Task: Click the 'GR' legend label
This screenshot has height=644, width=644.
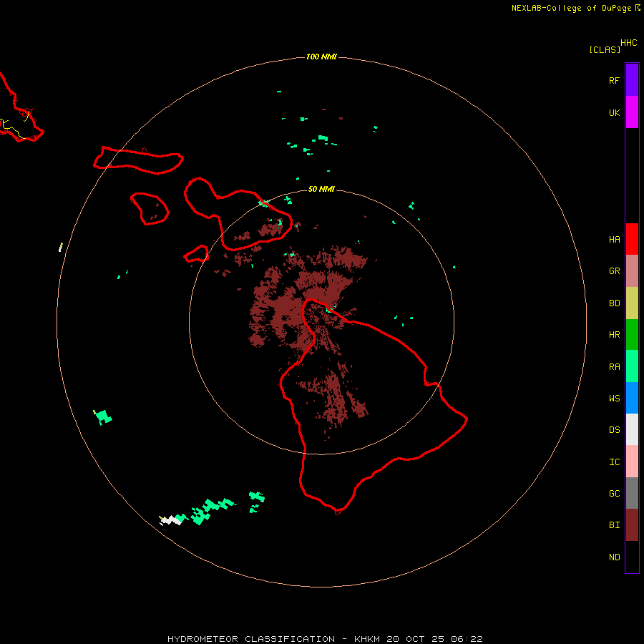Action: point(614,271)
